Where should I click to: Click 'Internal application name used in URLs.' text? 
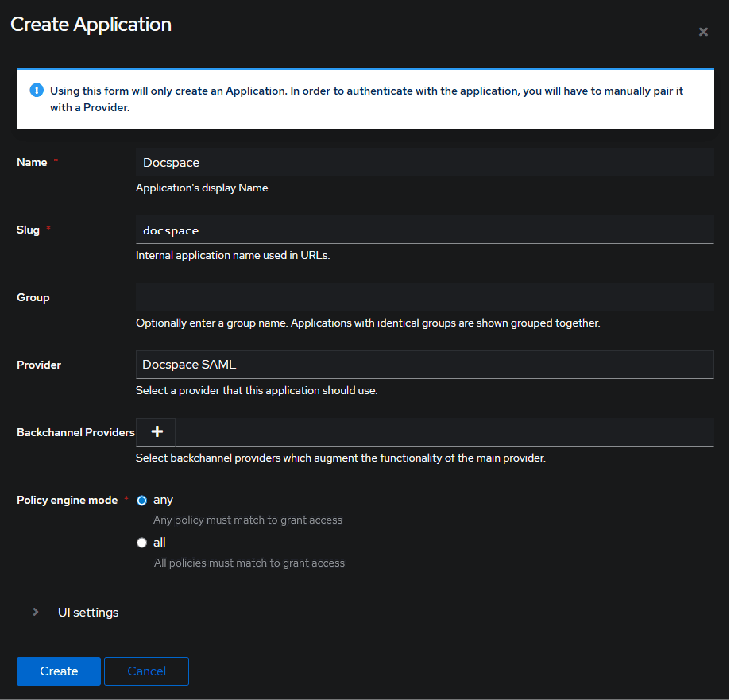(233, 256)
